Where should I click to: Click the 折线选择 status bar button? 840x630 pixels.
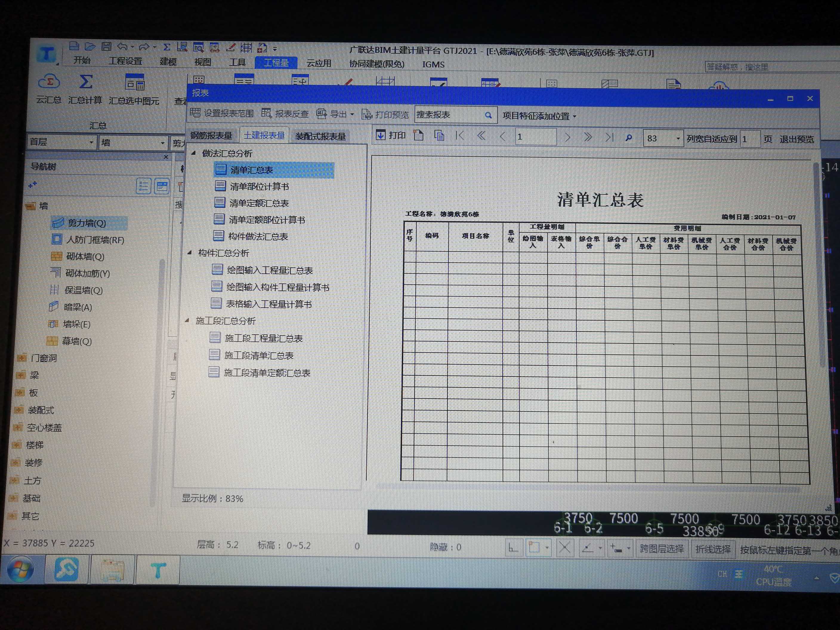pos(713,549)
